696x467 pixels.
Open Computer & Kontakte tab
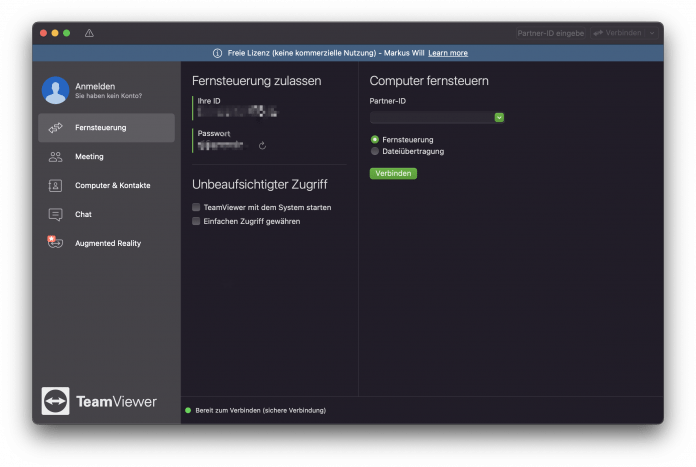[x=107, y=186]
